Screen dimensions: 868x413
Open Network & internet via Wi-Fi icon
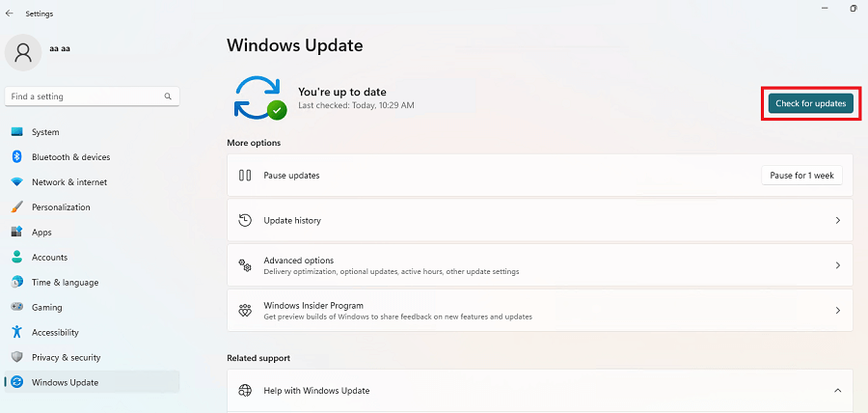click(x=16, y=182)
